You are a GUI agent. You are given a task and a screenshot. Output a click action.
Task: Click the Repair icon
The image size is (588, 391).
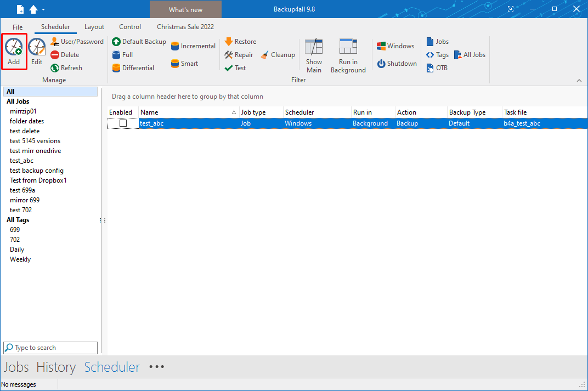239,54
